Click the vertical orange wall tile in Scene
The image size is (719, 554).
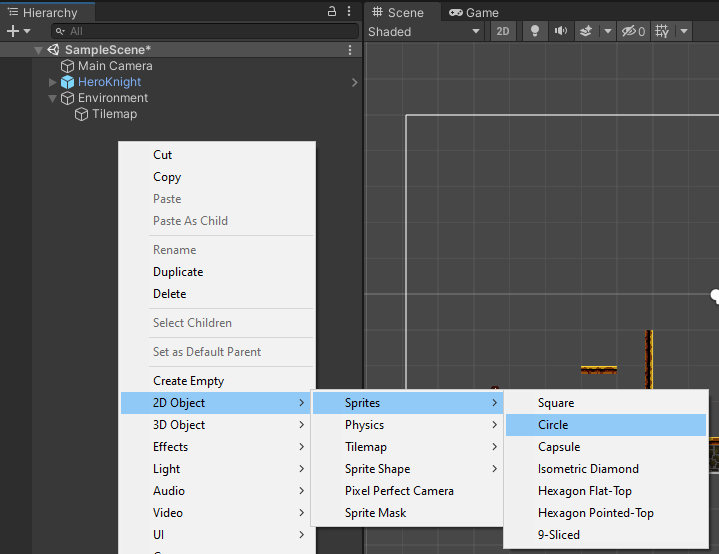[x=649, y=360]
